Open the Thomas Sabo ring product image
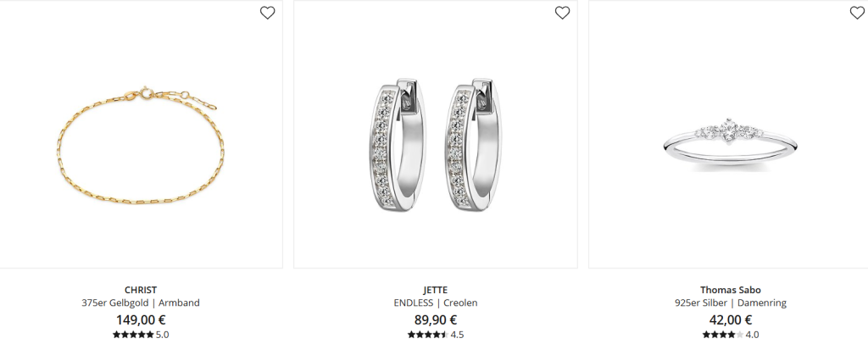 pyautogui.click(x=730, y=144)
